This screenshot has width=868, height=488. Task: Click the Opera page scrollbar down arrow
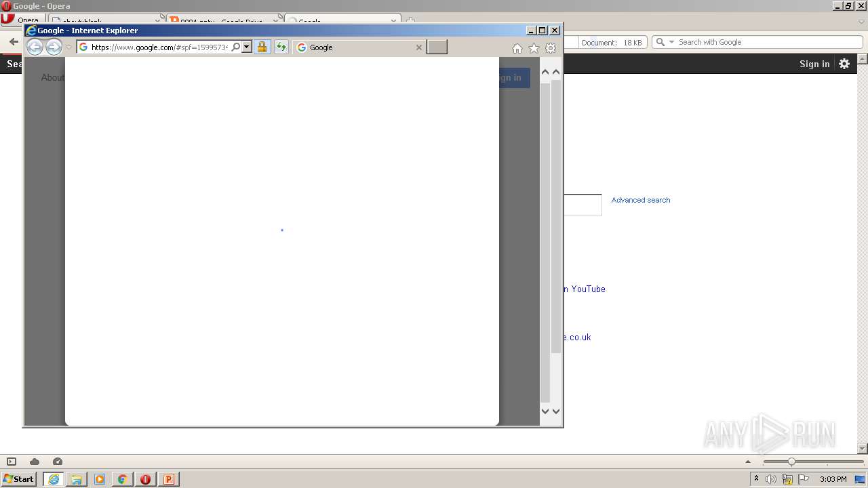pos(863,448)
